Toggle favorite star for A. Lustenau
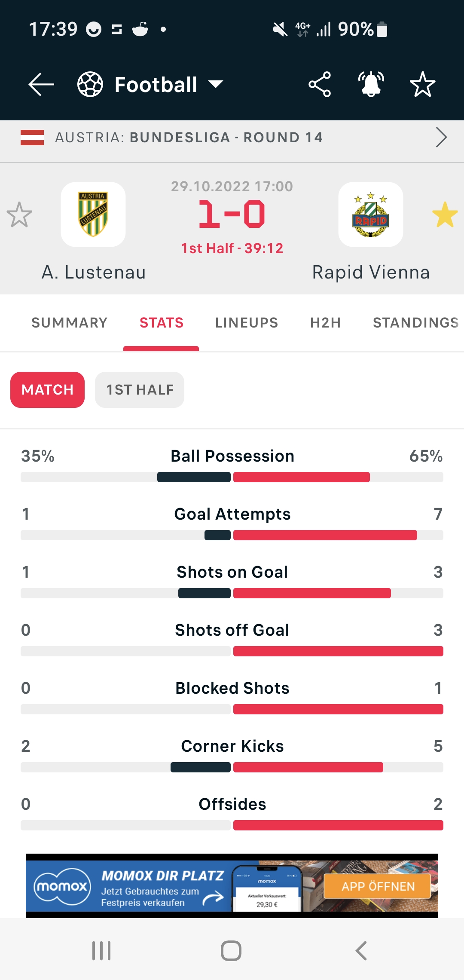The width and height of the screenshot is (464, 980). 19,214
